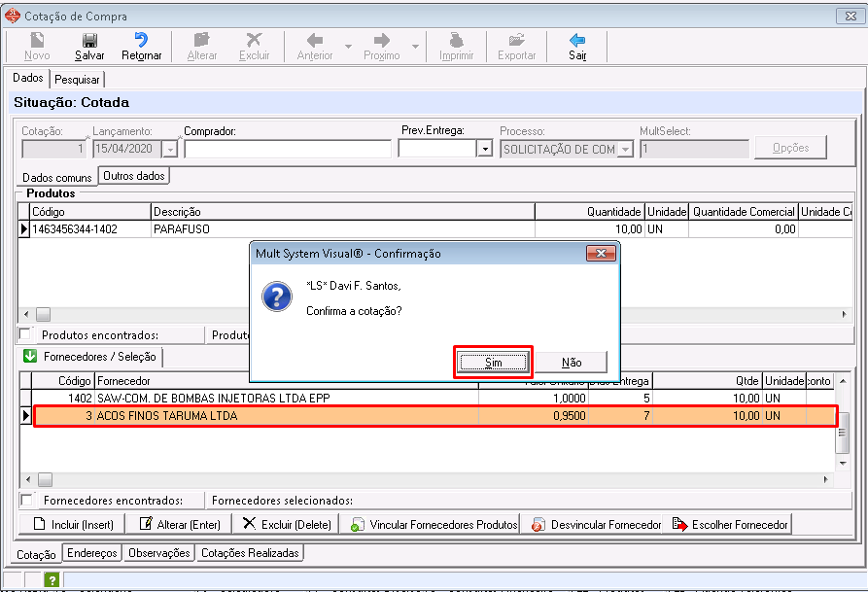Viewport: 868px width, 592px height.
Task: Toggle the Fornecedores encontrados checkbox
Action: (26, 500)
